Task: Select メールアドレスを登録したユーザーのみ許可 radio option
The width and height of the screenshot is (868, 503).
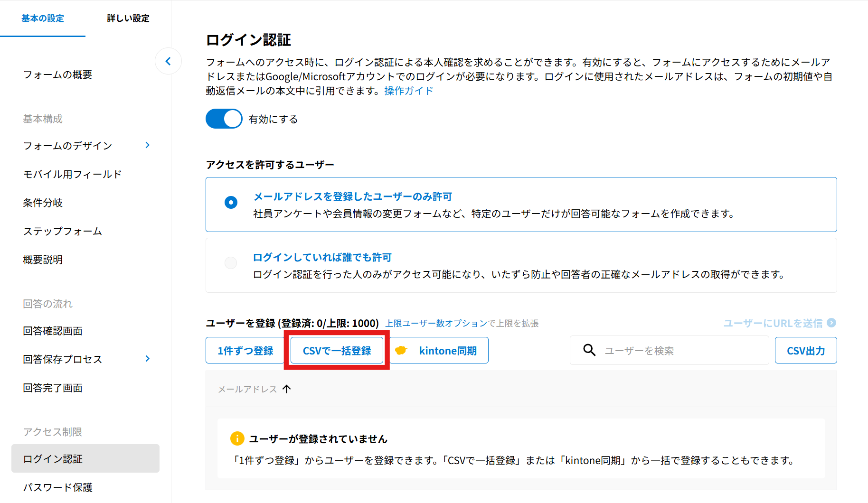Action: [x=231, y=203]
